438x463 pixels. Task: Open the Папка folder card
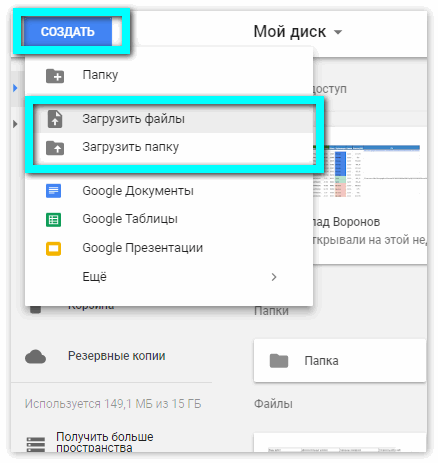(x=340, y=360)
